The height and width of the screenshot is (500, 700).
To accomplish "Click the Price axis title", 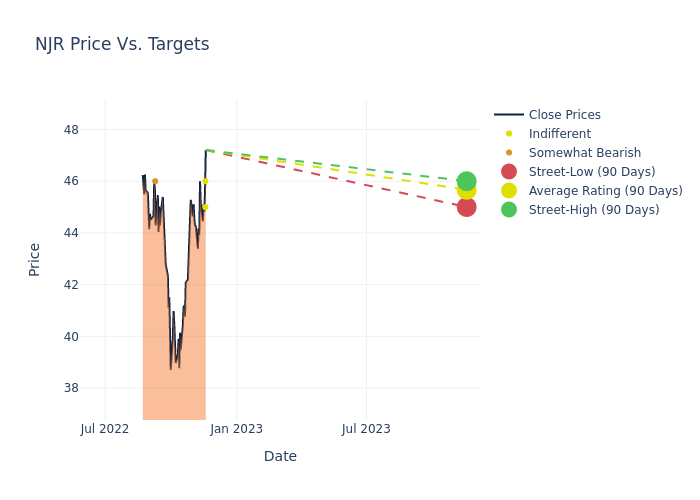I will click(35, 259).
